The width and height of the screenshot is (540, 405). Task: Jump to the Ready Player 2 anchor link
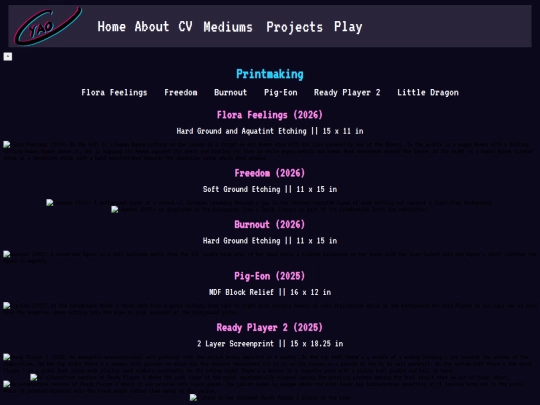(x=347, y=93)
